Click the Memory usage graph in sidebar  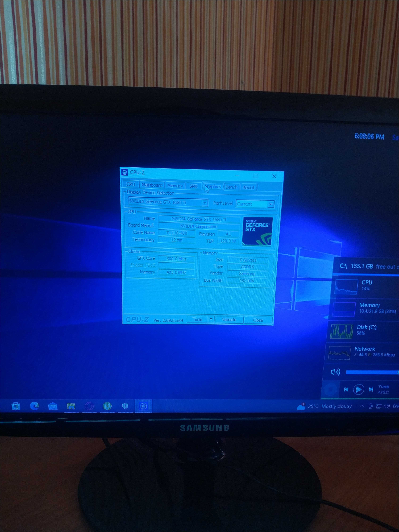[344, 309]
